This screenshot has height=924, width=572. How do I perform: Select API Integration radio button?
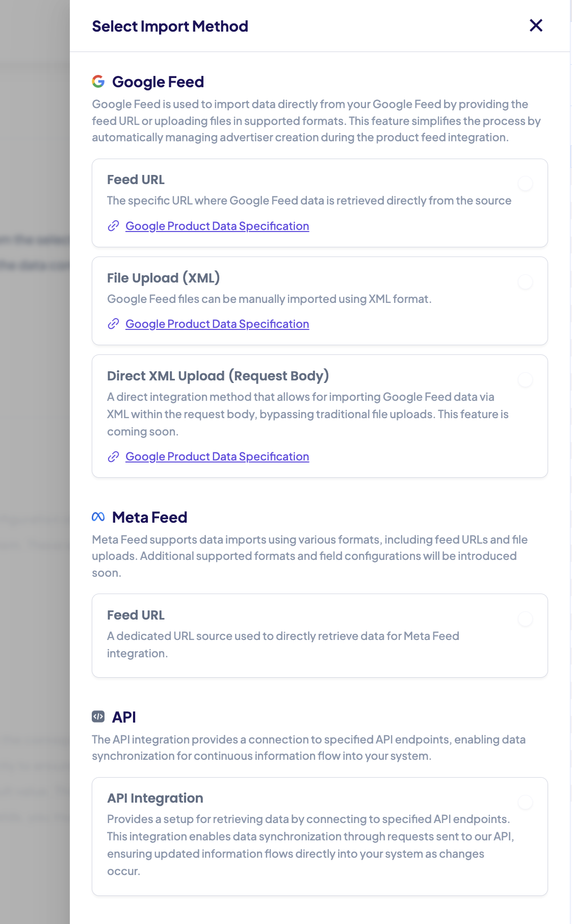pos(525,802)
